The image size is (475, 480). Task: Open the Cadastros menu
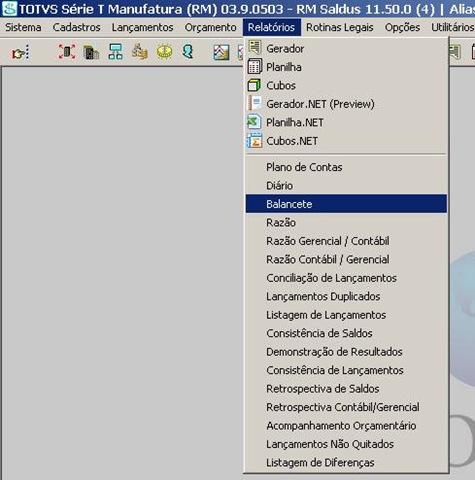coord(76,27)
